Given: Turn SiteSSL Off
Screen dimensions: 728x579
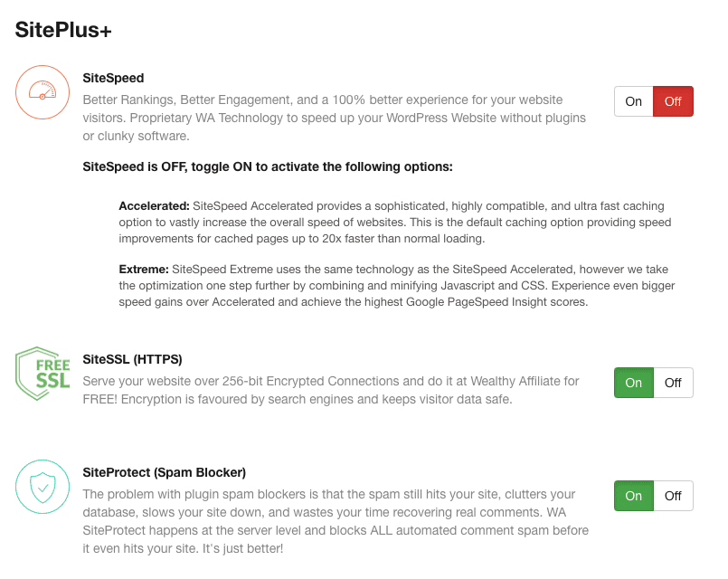Looking at the screenshot, I should click(x=673, y=383).
